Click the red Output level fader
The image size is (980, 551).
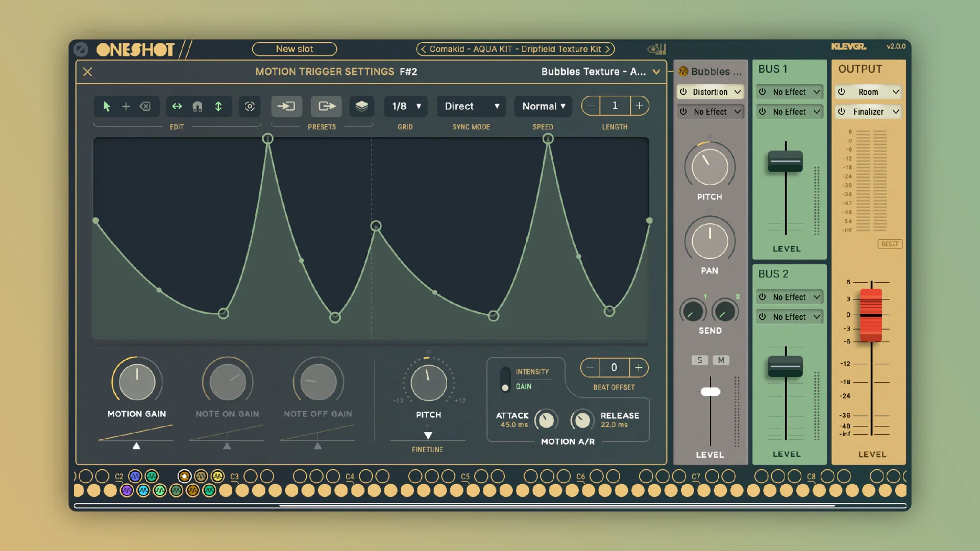(x=871, y=315)
